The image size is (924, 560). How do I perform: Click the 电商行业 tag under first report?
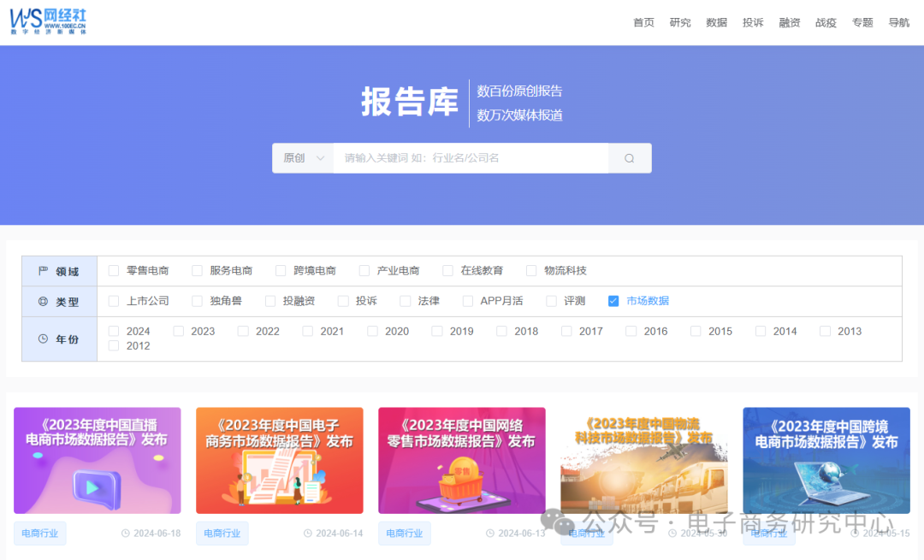point(39,532)
